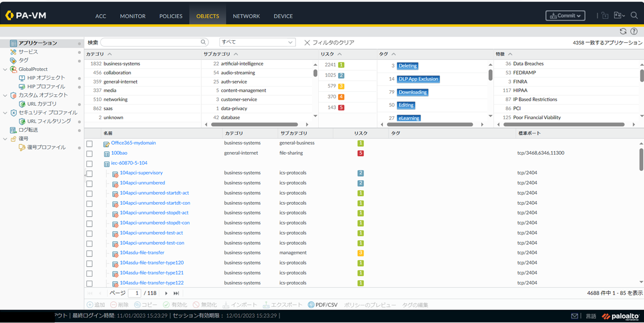Collapse the GlobalProtect tree node
The width and height of the screenshot is (644, 323).
[x=5, y=69]
